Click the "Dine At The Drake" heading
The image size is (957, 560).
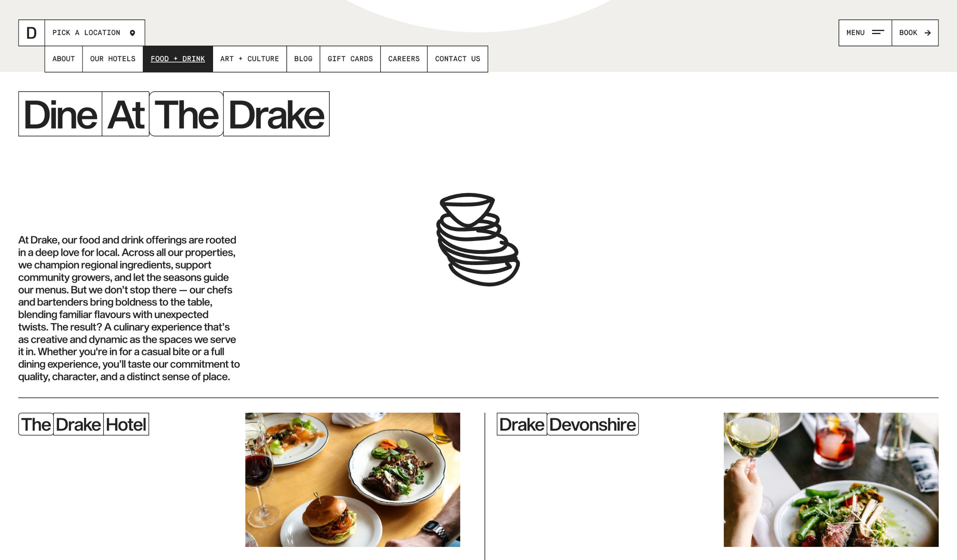pyautogui.click(x=174, y=114)
